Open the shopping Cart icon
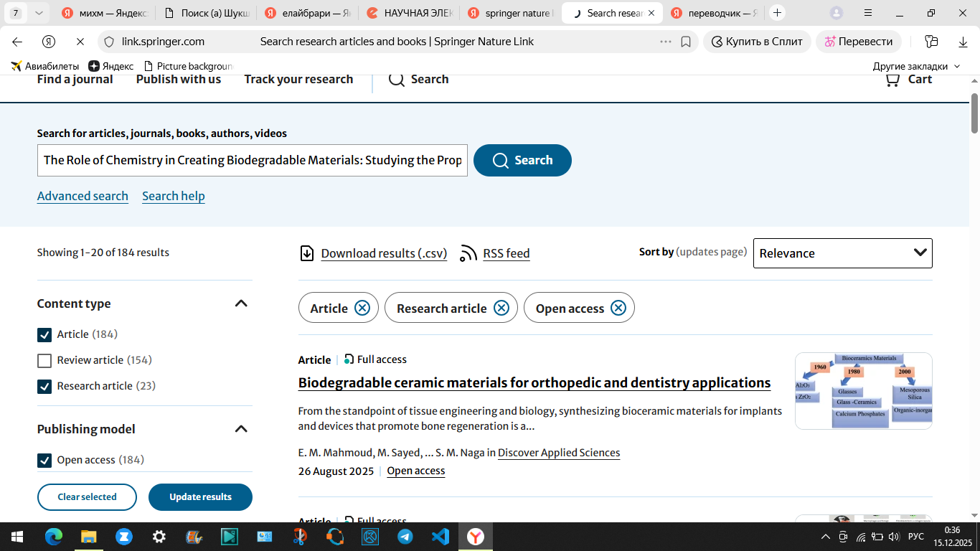980x551 pixels. (892, 79)
